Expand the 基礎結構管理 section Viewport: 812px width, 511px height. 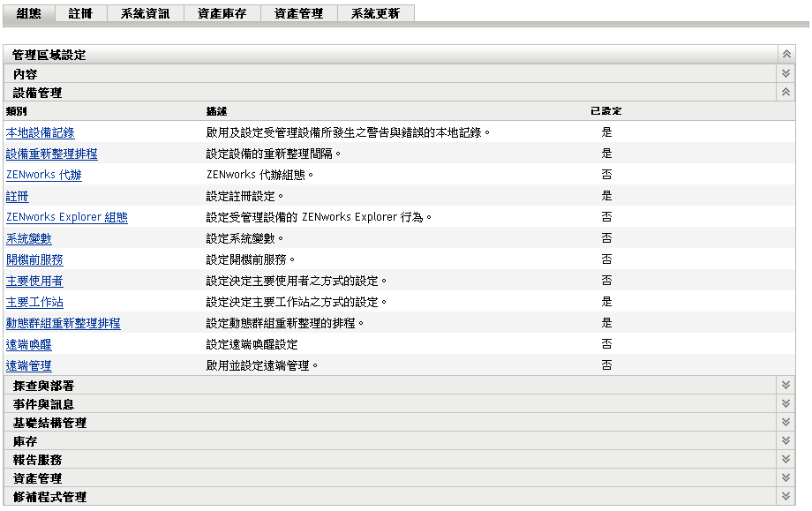[x=786, y=423]
